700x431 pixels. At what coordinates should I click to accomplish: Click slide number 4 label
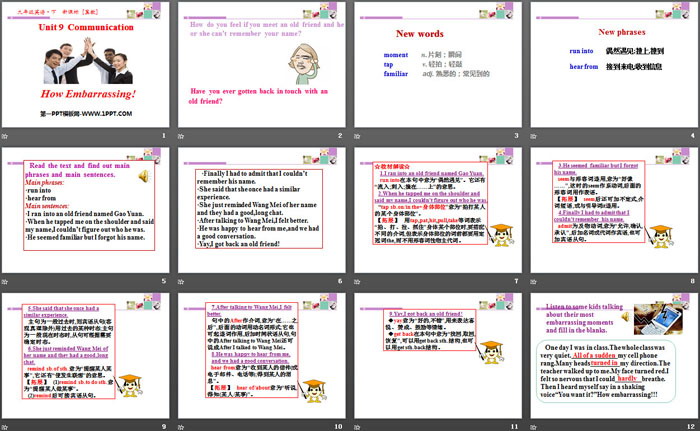[x=693, y=135]
